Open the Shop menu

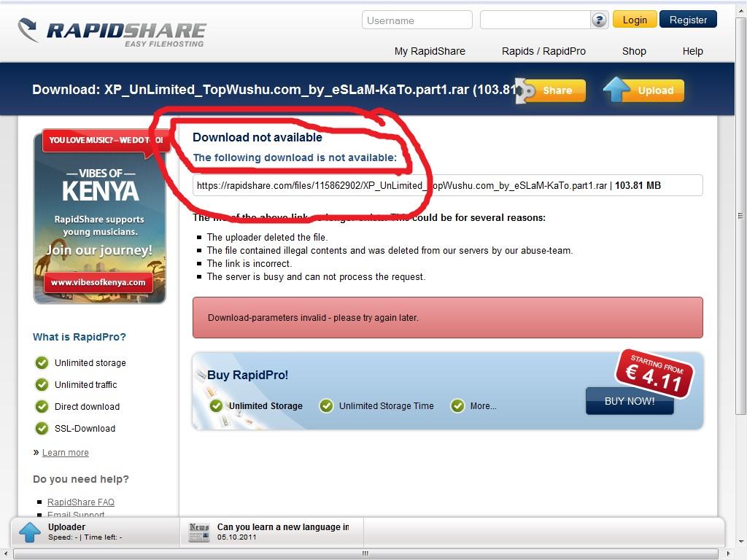coord(634,52)
